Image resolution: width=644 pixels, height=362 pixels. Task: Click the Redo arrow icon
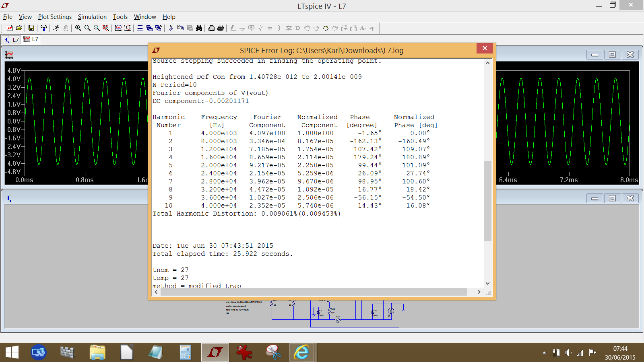pyautogui.click(x=335, y=28)
